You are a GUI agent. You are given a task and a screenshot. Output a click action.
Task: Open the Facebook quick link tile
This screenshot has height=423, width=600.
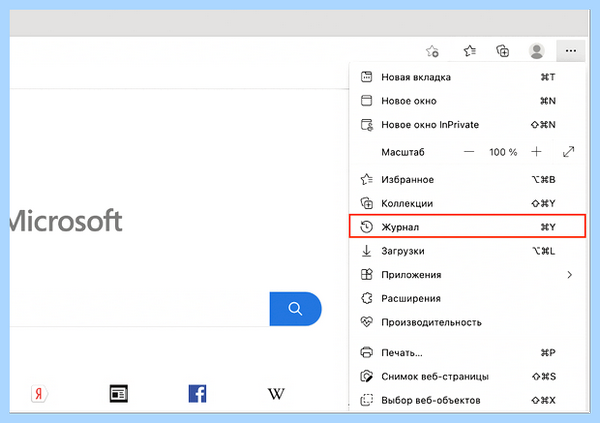[197, 394]
